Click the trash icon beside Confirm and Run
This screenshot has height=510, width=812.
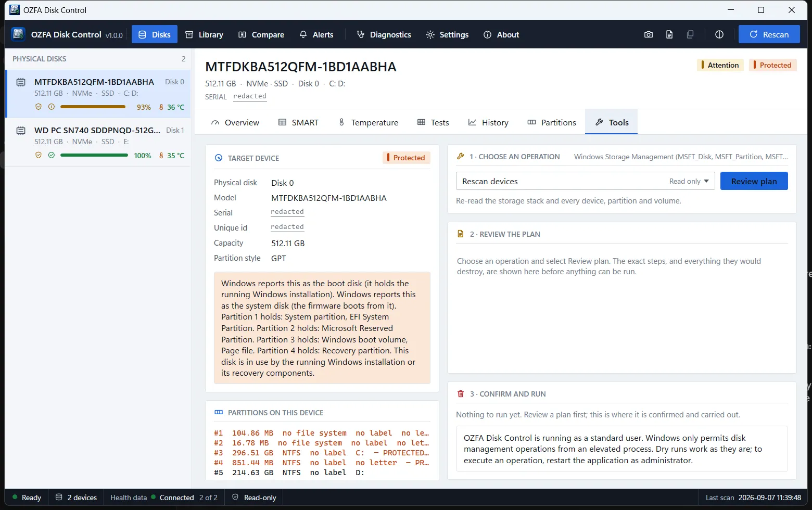pos(460,394)
